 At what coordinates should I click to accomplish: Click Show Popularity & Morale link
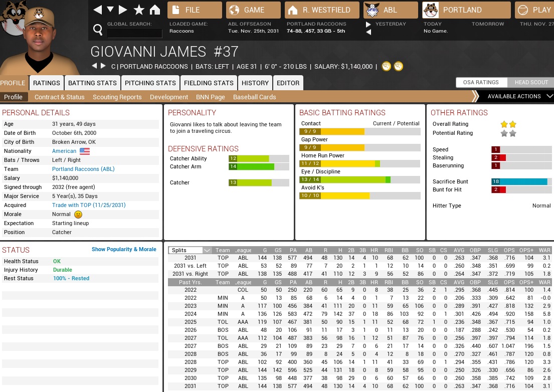tap(124, 249)
